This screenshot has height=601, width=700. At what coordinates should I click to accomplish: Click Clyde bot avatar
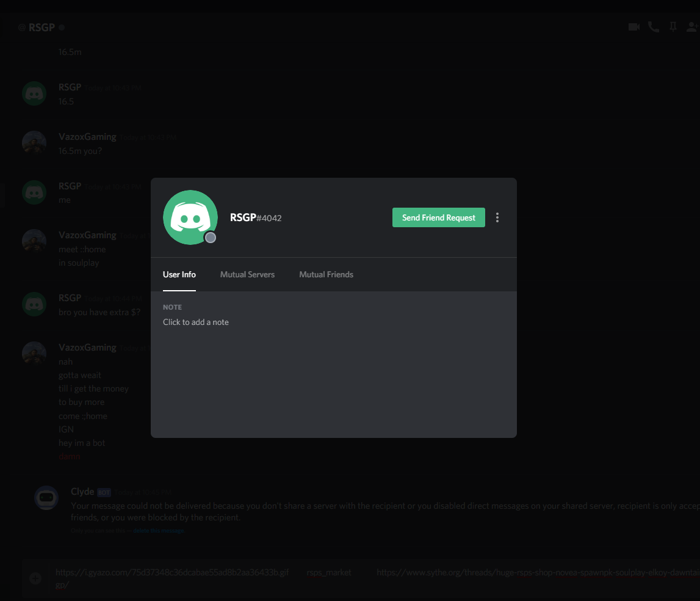pos(46,498)
